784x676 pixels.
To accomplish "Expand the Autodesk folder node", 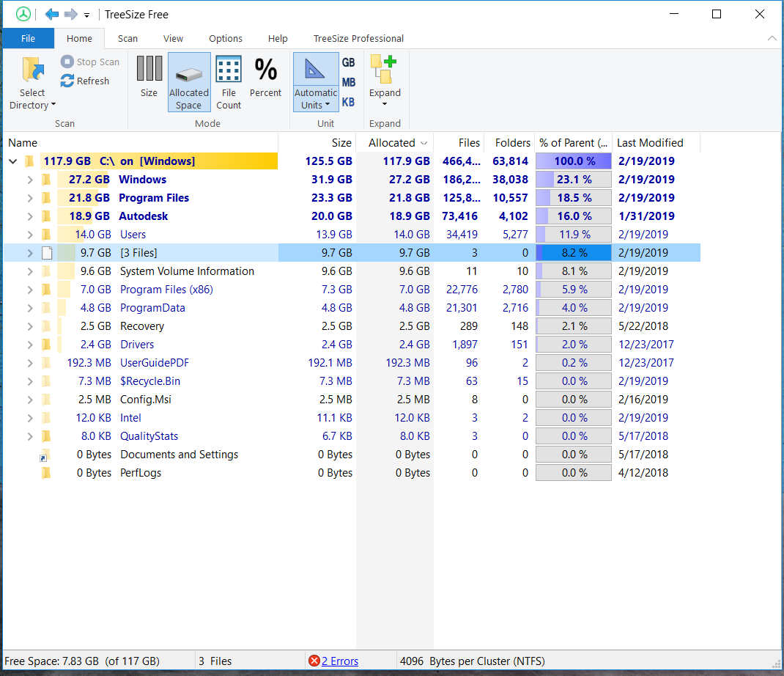I will coord(30,216).
